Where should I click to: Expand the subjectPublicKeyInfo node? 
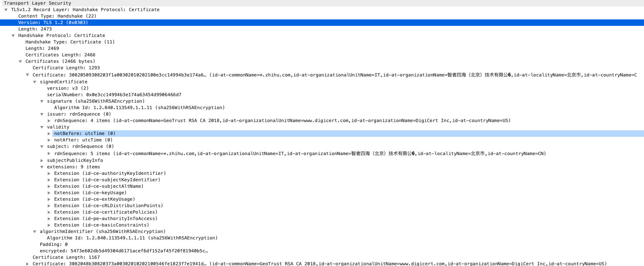42,160
